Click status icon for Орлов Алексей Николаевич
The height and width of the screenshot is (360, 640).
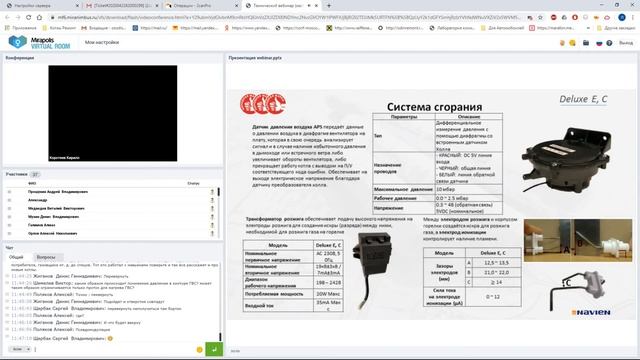[x=212, y=233]
